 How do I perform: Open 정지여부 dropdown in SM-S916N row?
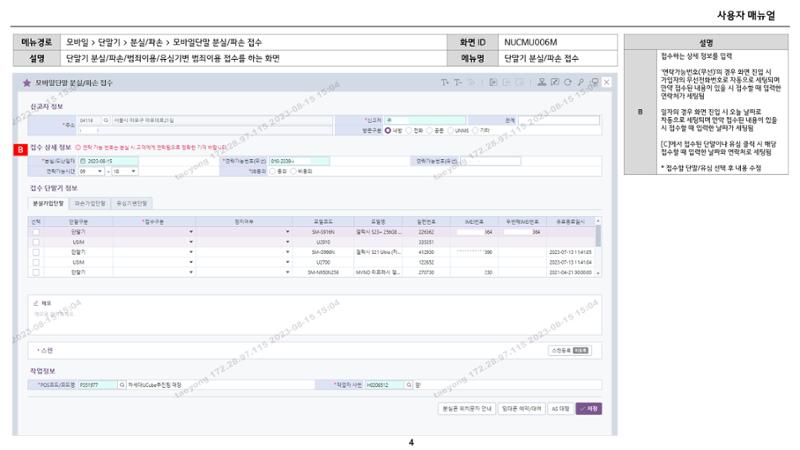point(288,232)
